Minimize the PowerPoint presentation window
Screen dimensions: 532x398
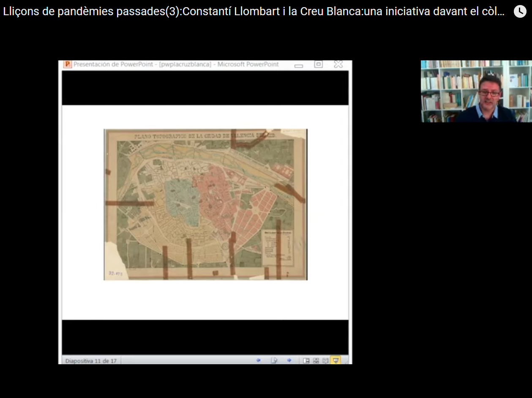(x=299, y=65)
